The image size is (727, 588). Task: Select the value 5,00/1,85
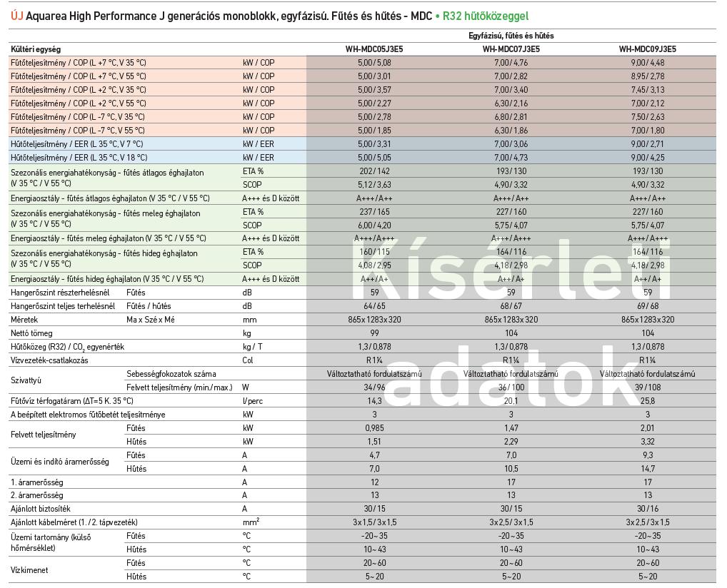(374, 130)
